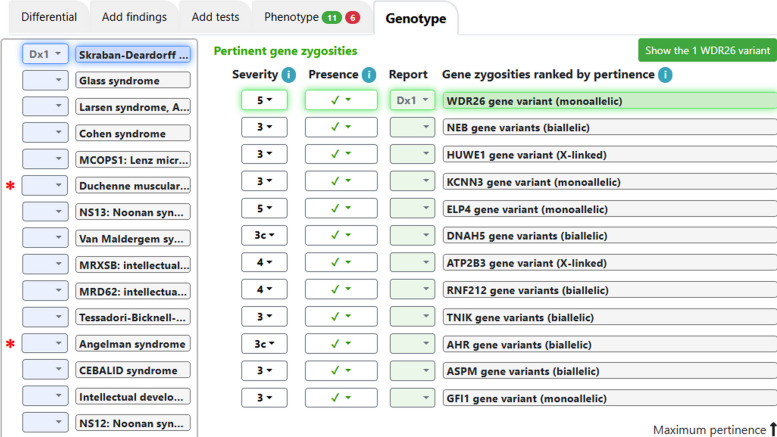Click the Presence info icon
Image resolution: width=777 pixels, height=437 pixels.
pos(369,75)
